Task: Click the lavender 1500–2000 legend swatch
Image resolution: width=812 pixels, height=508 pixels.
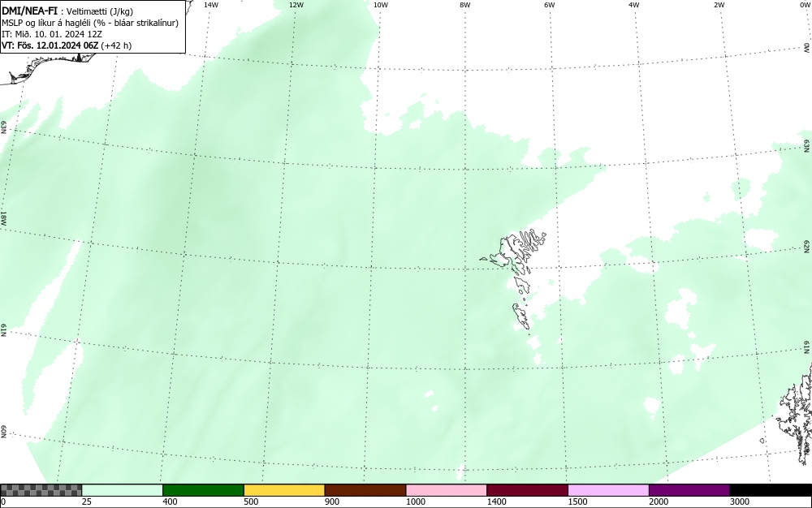Action: click(x=608, y=490)
